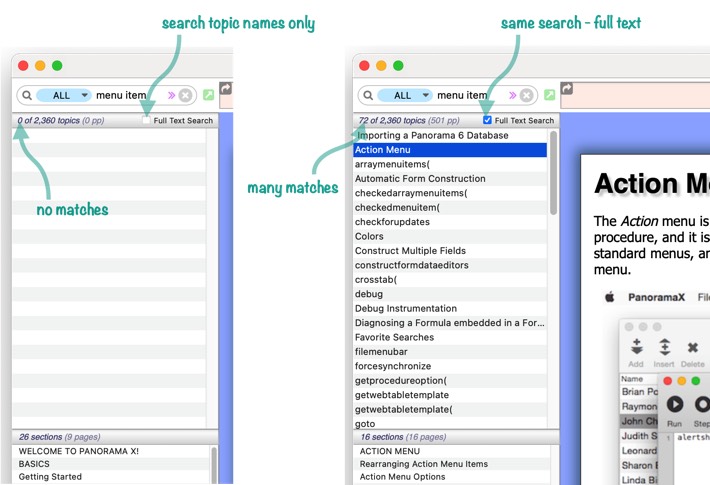Click the magnifier icon in right window search
Viewport: 710px width, 485px height.
click(368, 95)
